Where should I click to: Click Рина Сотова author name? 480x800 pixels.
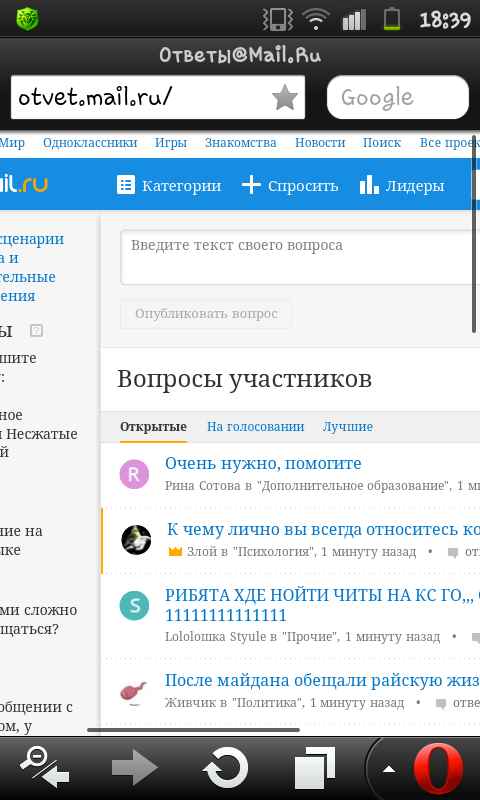point(203,486)
